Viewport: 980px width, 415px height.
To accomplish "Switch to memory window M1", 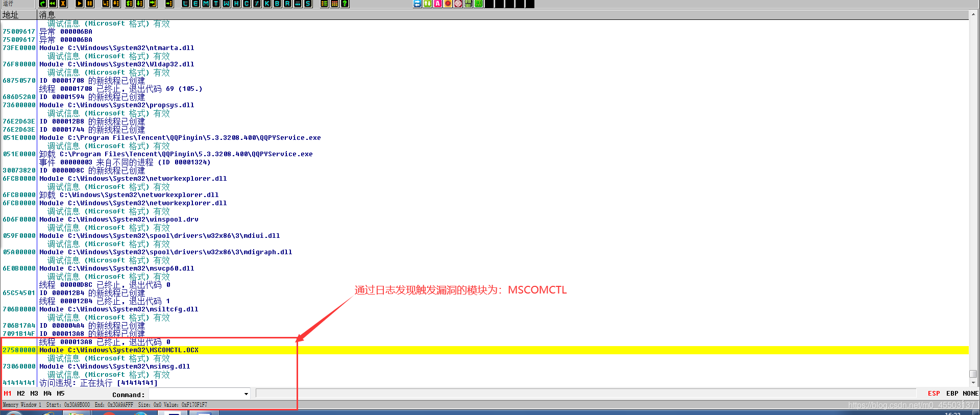I will coord(7,394).
